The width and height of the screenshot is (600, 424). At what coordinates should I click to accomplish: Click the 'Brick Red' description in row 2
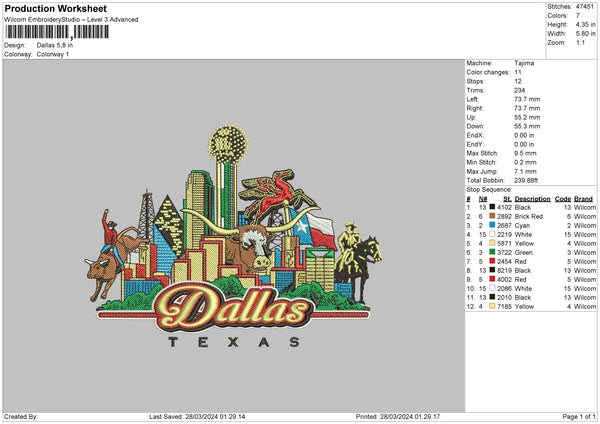pos(528,216)
